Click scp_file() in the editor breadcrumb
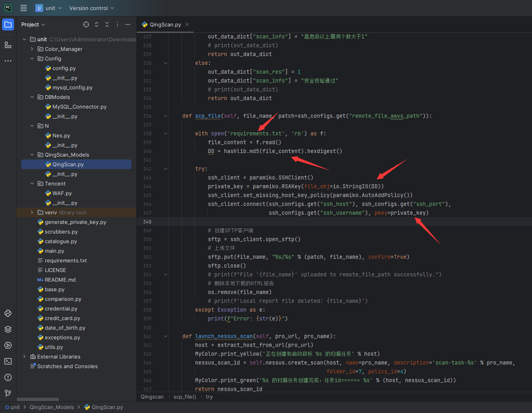Screen dimensions: 532x413 point(185,397)
